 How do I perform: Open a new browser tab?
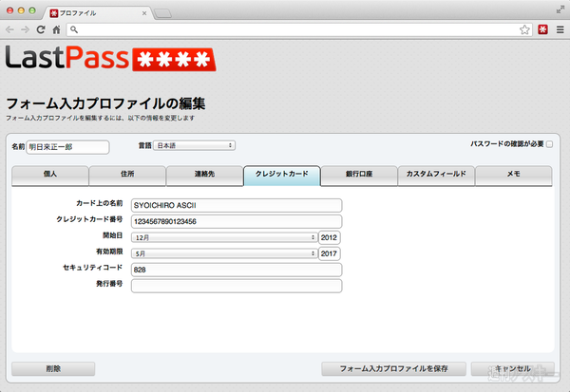pyautogui.click(x=162, y=14)
